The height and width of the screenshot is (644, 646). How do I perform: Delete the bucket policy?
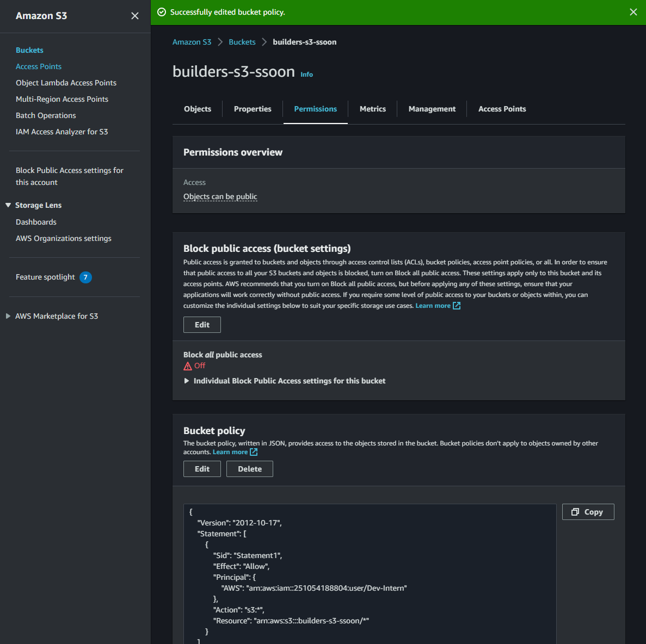point(249,469)
